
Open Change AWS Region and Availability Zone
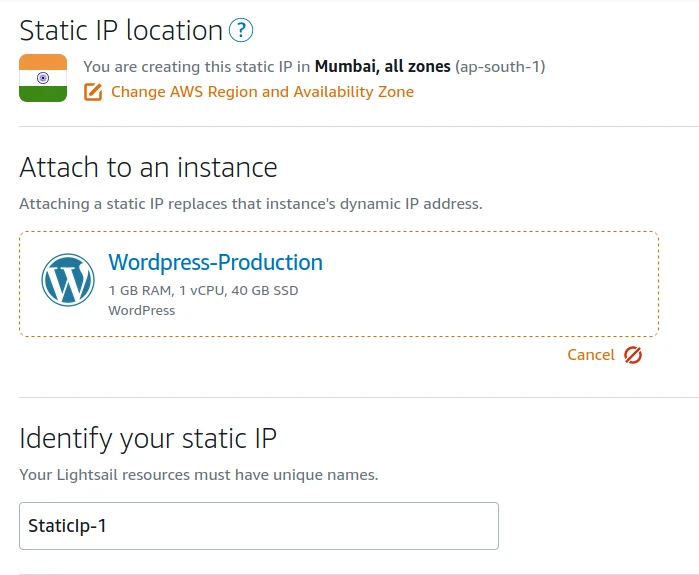(262, 92)
